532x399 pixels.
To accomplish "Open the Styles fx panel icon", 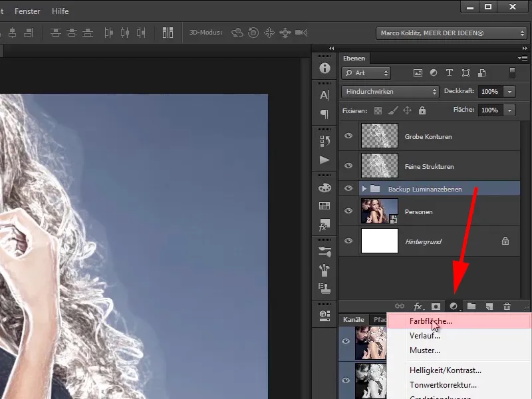I will coord(324,225).
